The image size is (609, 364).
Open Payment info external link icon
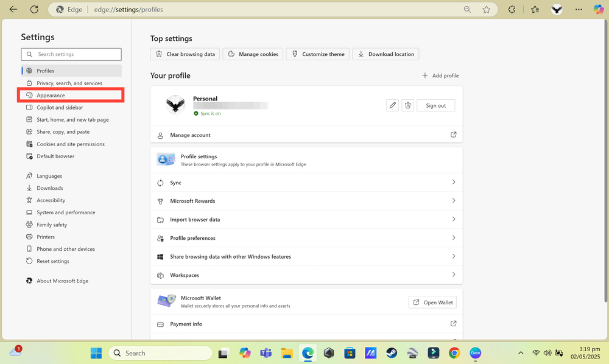coord(453,324)
